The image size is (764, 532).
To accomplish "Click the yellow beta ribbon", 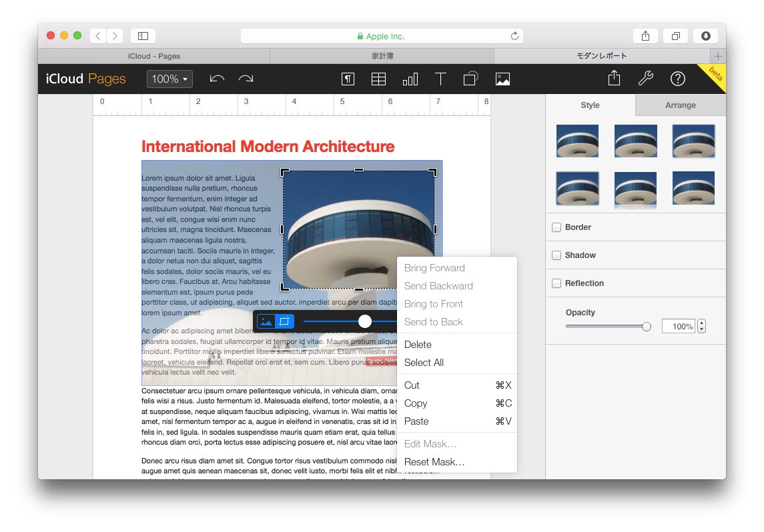I will pyautogui.click(x=714, y=77).
